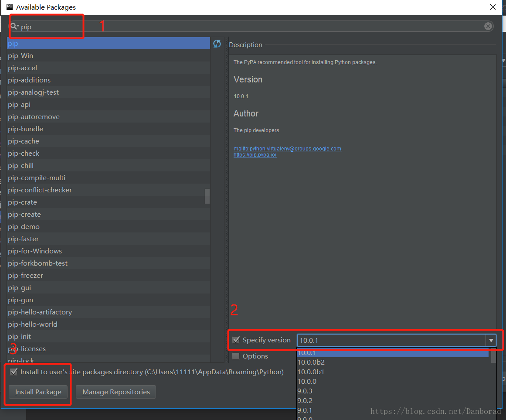Select pip-gui package

tap(109, 288)
